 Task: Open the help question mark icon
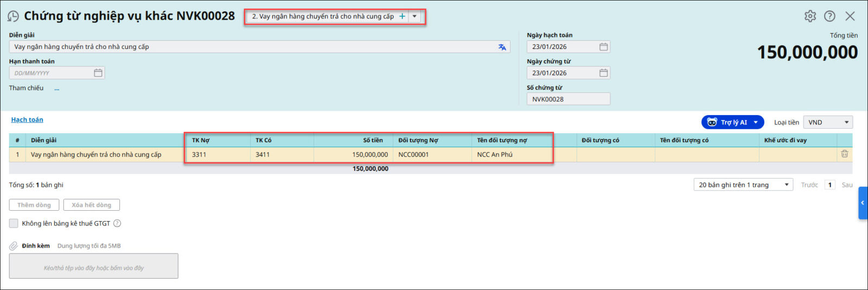pyautogui.click(x=829, y=16)
